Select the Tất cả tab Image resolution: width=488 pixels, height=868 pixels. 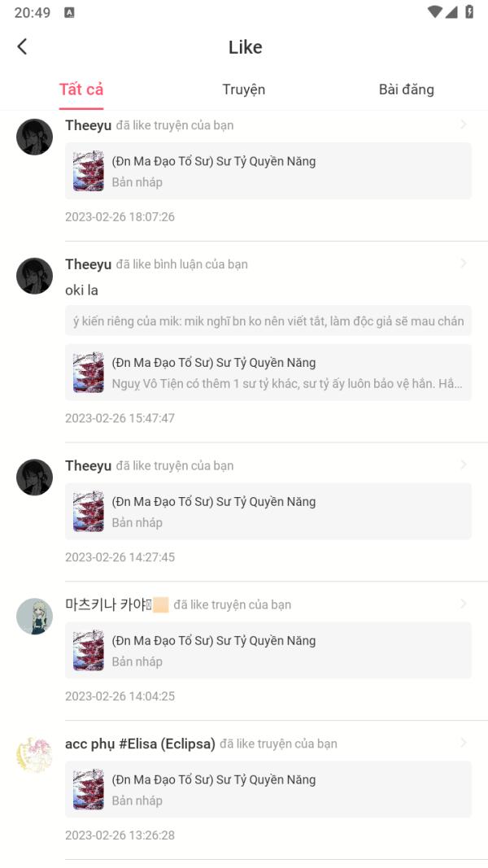(81, 89)
